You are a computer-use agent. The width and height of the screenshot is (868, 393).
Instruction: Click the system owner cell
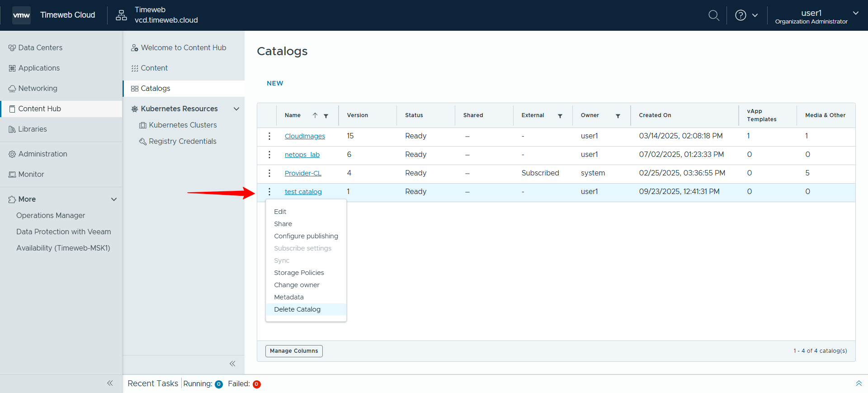coord(593,173)
